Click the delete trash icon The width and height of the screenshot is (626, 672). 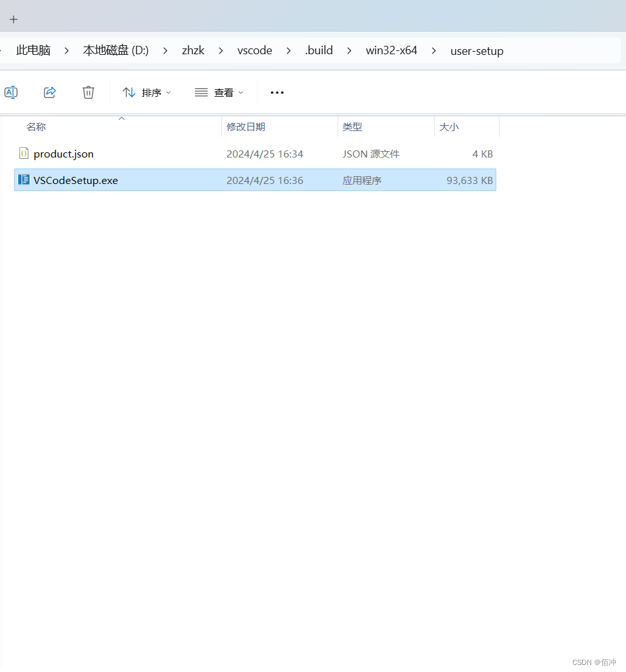[88, 92]
